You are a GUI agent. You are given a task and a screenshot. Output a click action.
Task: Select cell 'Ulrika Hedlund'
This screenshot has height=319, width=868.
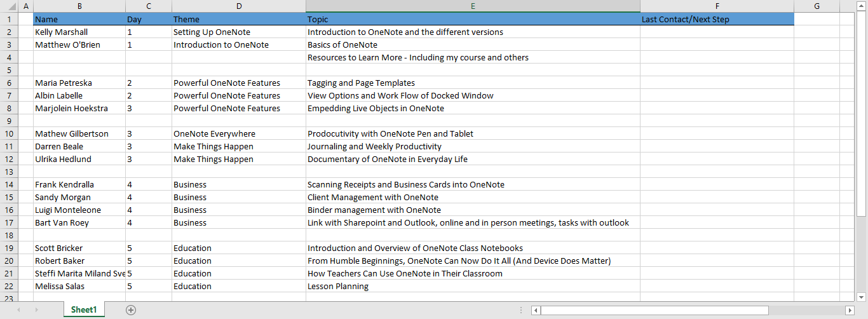click(x=79, y=159)
